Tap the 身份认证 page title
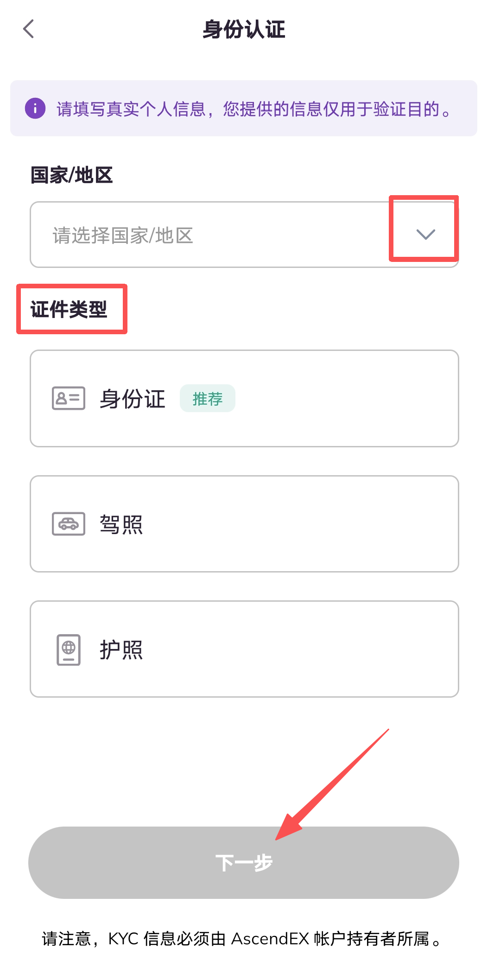This screenshot has width=494, height=980. [244, 29]
